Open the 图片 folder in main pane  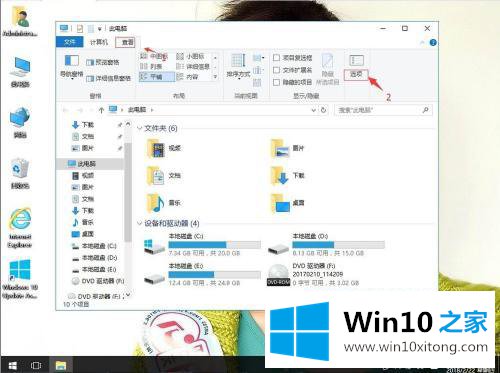(x=287, y=148)
